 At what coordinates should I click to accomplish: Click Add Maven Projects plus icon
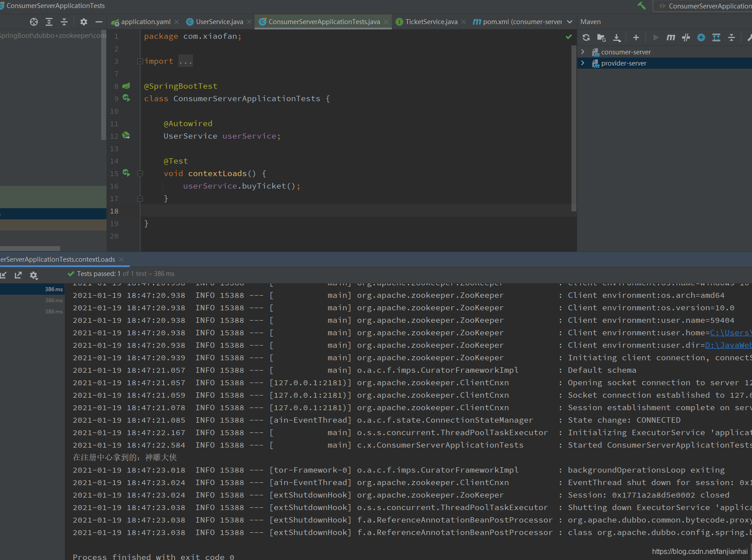[636, 37]
